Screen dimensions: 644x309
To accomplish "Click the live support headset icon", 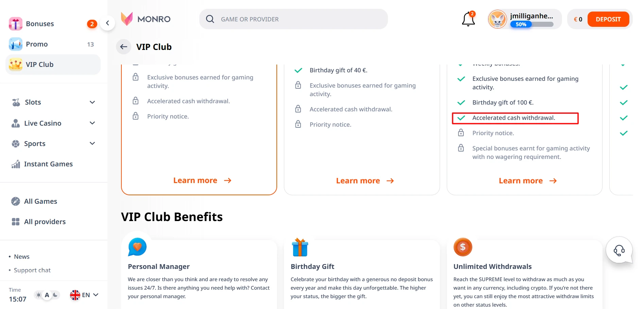I will pyautogui.click(x=619, y=251).
